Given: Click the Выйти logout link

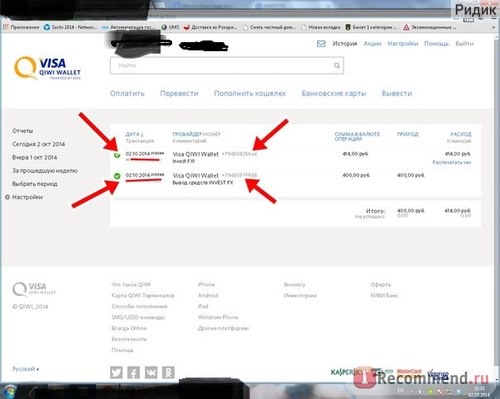Looking at the screenshot, I should point(464,44).
